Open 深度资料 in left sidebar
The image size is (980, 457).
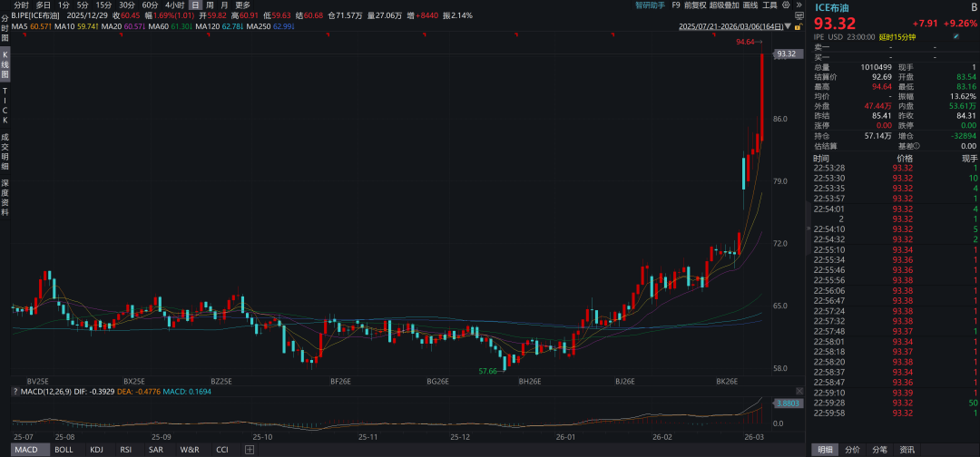[x=5, y=198]
